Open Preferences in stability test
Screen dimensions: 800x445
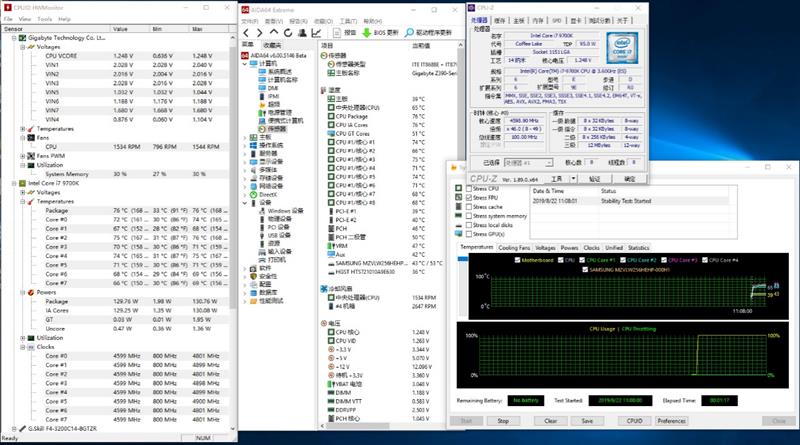point(671,421)
